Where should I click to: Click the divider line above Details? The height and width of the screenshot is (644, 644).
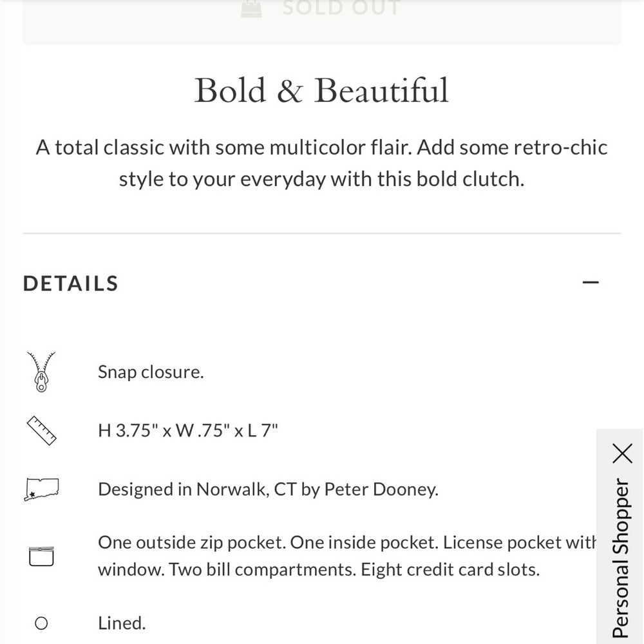321,233
